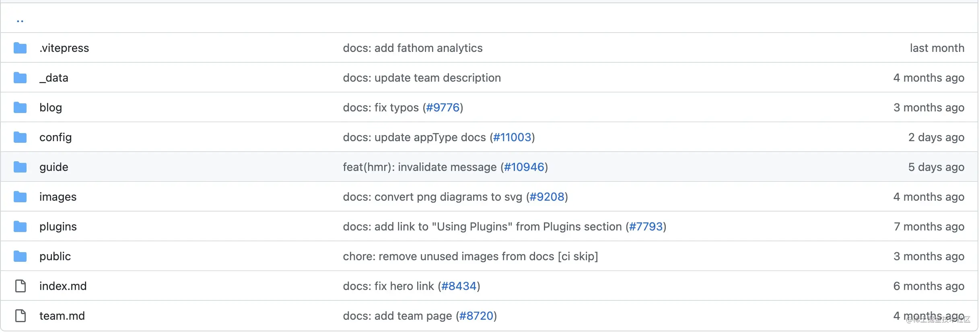This screenshot has height=333, width=980.
Task: Open pull request #11003 link
Action: pos(512,138)
